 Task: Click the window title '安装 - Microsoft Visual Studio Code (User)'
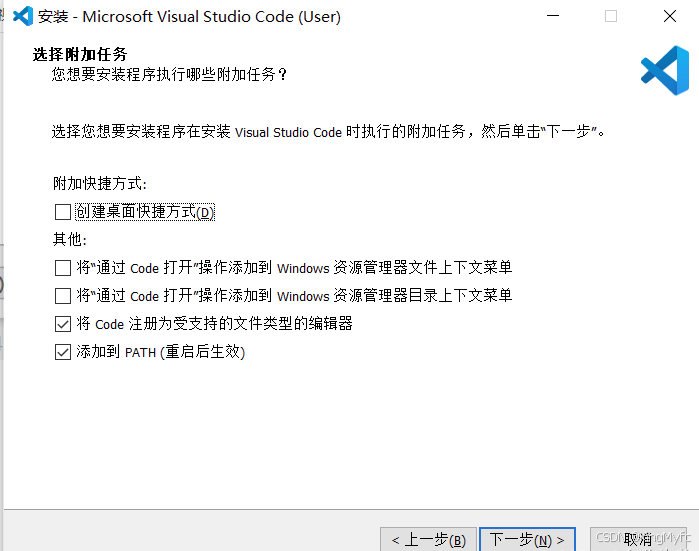coord(189,16)
